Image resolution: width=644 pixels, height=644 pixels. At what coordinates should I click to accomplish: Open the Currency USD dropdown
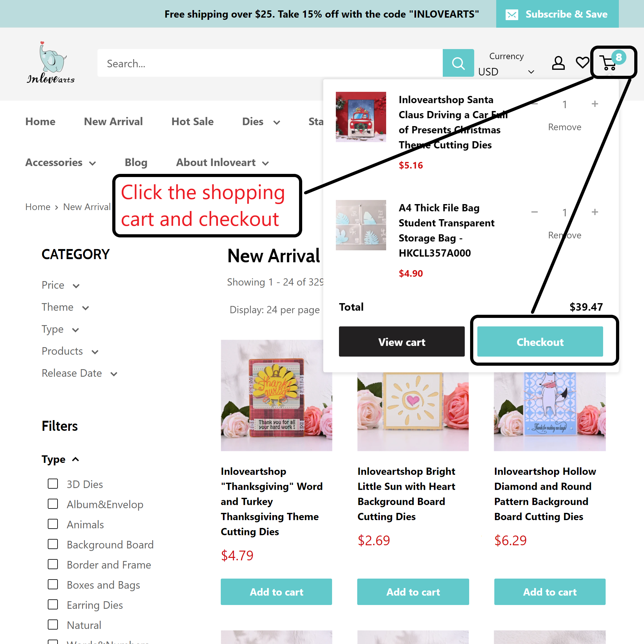click(x=506, y=72)
